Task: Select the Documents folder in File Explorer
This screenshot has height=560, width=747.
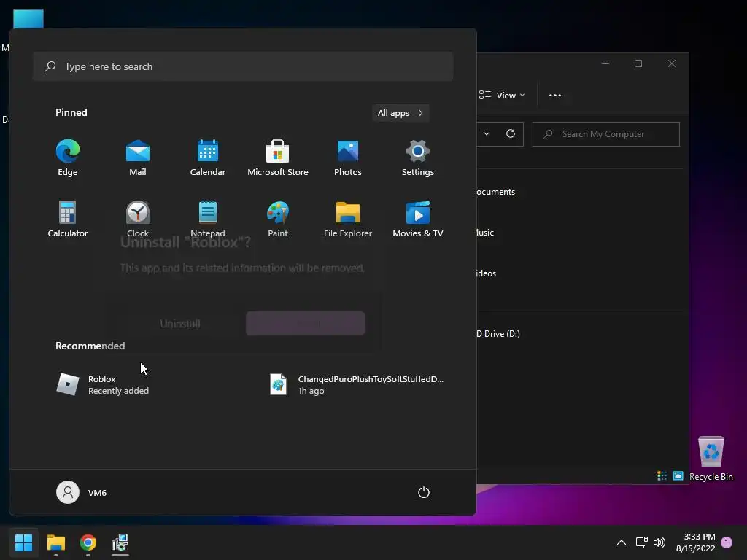Action: [x=495, y=192]
